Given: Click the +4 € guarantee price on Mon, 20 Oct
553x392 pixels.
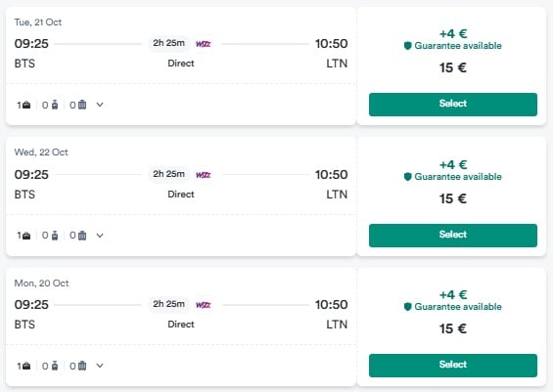Looking at the screenshot, I should [453, 295].
